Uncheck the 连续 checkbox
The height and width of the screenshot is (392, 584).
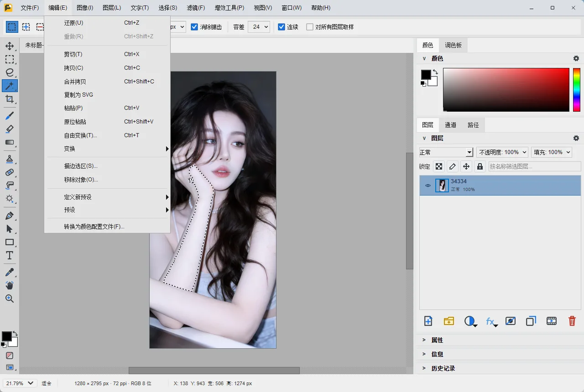282,27
